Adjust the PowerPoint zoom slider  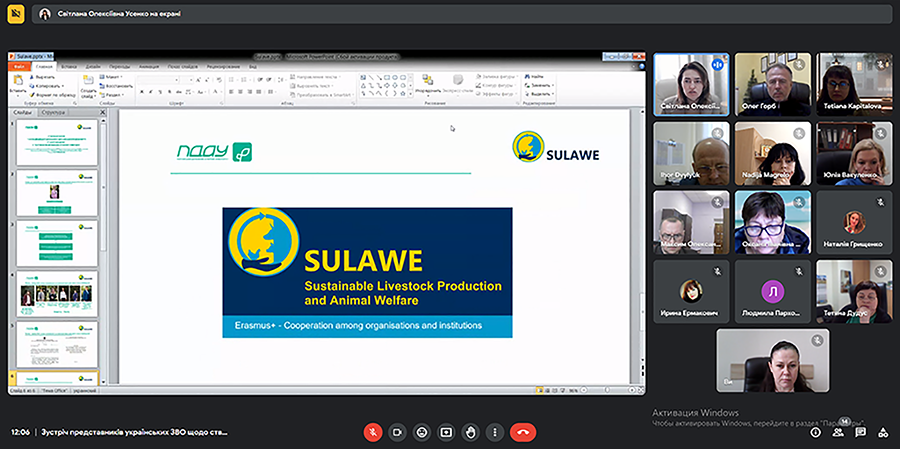(607, 390)
